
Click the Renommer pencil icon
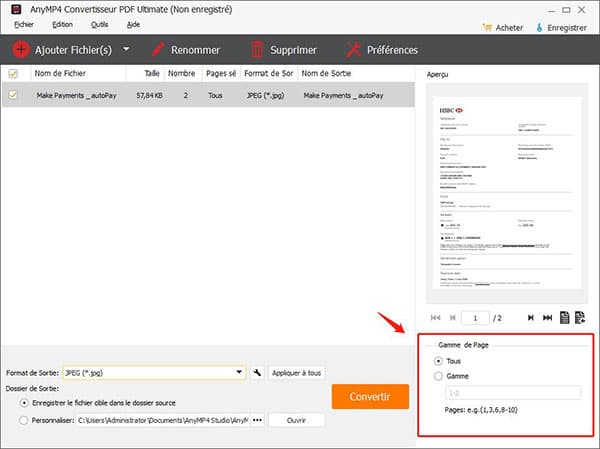pyautogui.click(x=157, y=49)
